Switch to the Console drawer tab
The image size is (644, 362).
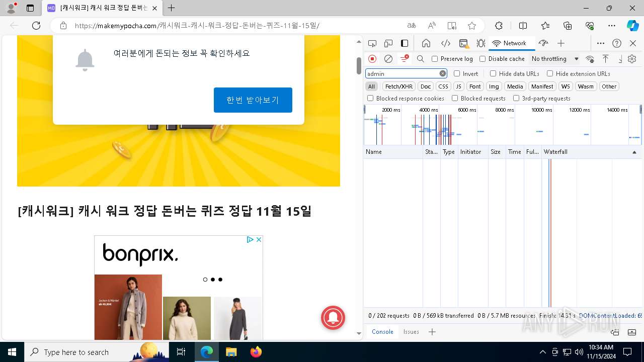(x=382, y=332)
